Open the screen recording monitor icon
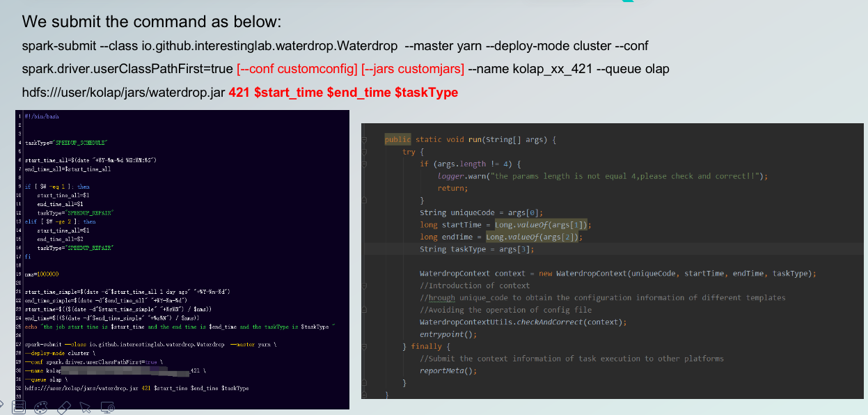Screen dimensions: 868x415 click(108, 407)
